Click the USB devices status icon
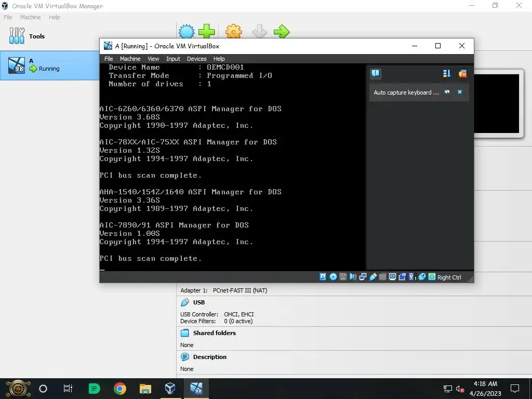532x399 pixels. click(x=373, y=277)
